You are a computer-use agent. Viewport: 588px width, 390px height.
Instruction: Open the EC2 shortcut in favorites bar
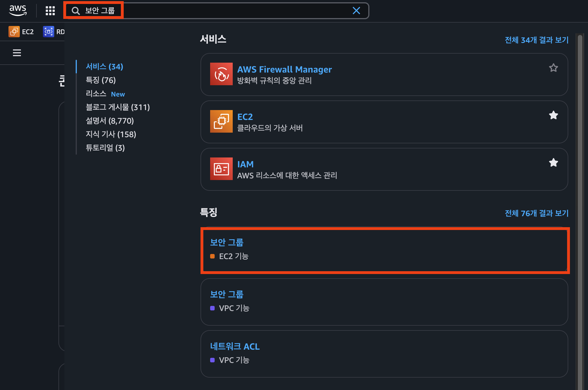[21, 32]
